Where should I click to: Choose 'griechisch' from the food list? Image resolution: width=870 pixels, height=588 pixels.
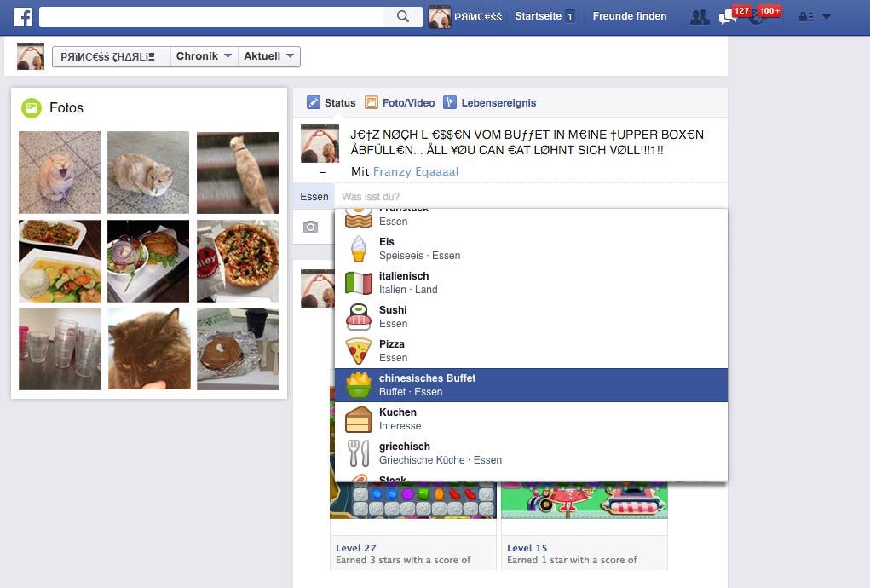(x=531, y=453)
